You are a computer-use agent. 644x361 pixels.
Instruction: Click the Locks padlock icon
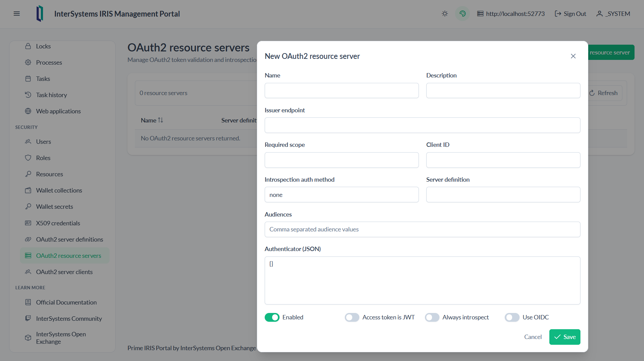(28, 46)
